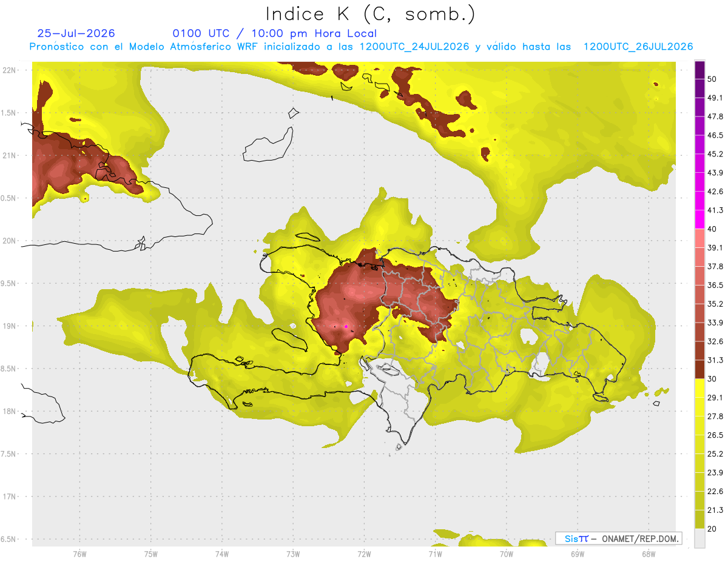The image size is (728, 562).
Task: Click the '0100 UTC / 10:00 pm Hora Local' time label
Action: (x=274, y=33)
